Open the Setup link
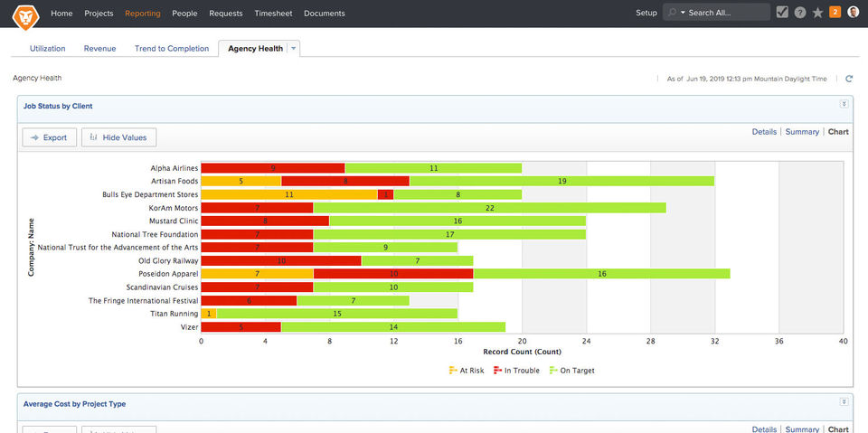 point(646,13)
